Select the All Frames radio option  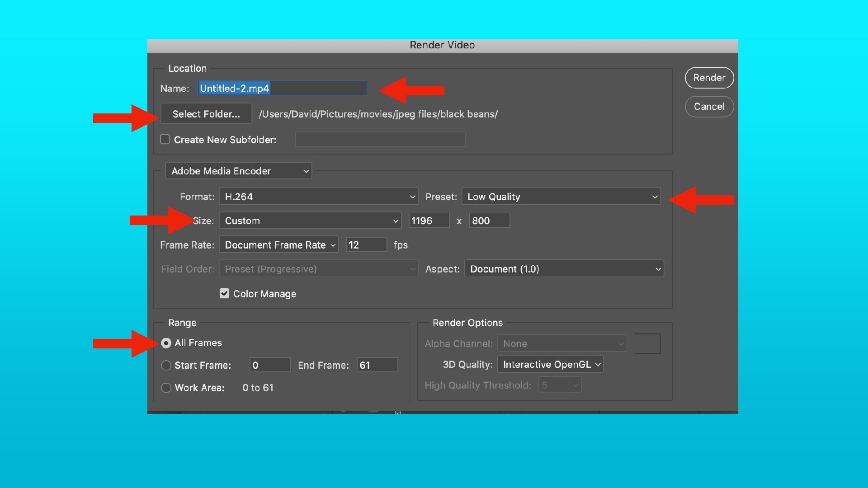point(166,343)
